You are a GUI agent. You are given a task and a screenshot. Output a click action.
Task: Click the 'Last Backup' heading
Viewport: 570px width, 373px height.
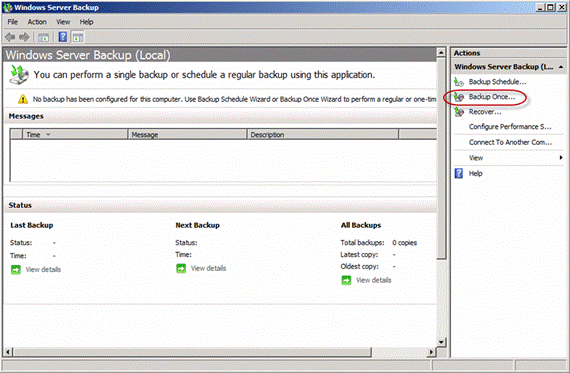pyautogui.click(x=32, y=225)
